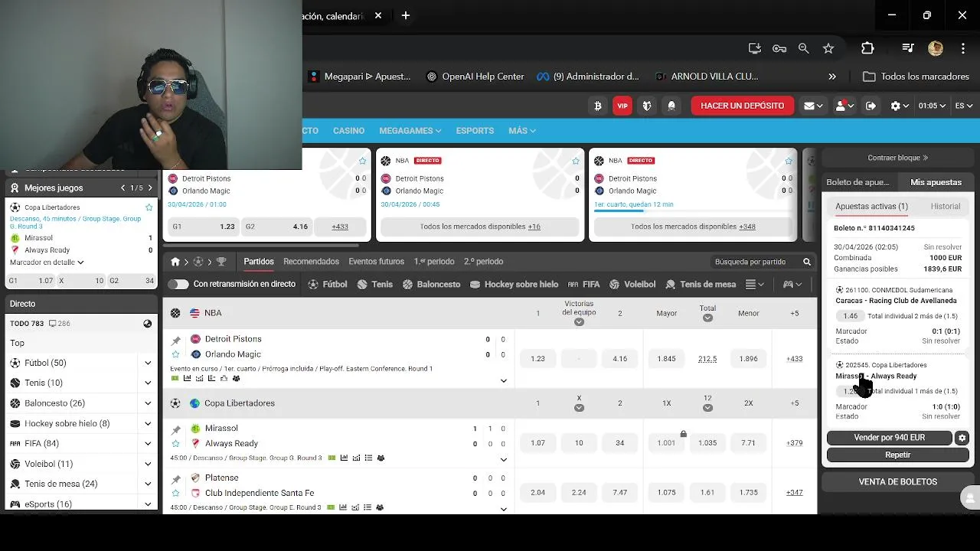
Task: Collapse sidebar with Contraer bloque
Action: click(897, 158)
